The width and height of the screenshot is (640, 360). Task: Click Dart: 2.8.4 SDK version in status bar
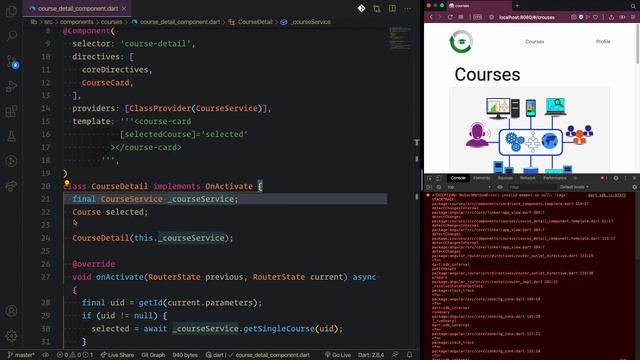371,355
